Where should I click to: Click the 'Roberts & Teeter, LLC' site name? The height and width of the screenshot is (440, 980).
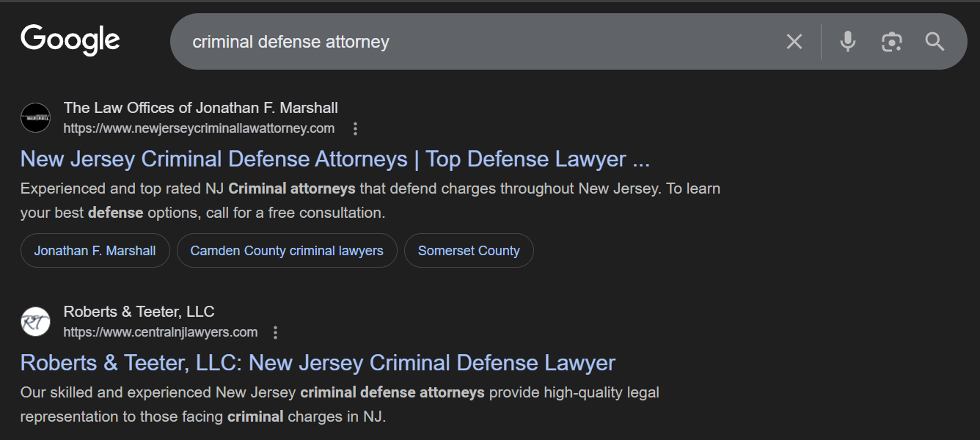point(139,312)
